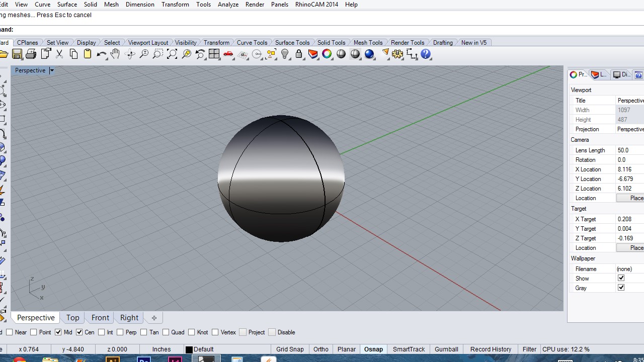The image size is (644, 362).
Task: Open the Projection value dropdown
Action: pos(630,129)
